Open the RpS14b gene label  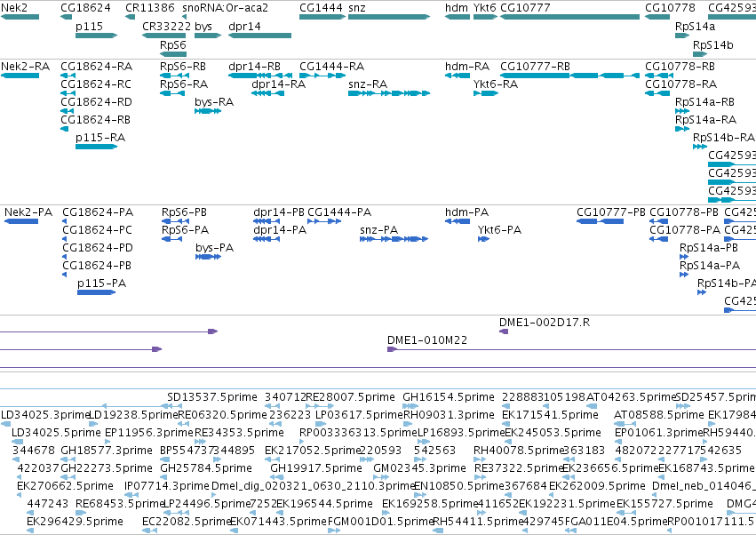[x=713, y=44]
